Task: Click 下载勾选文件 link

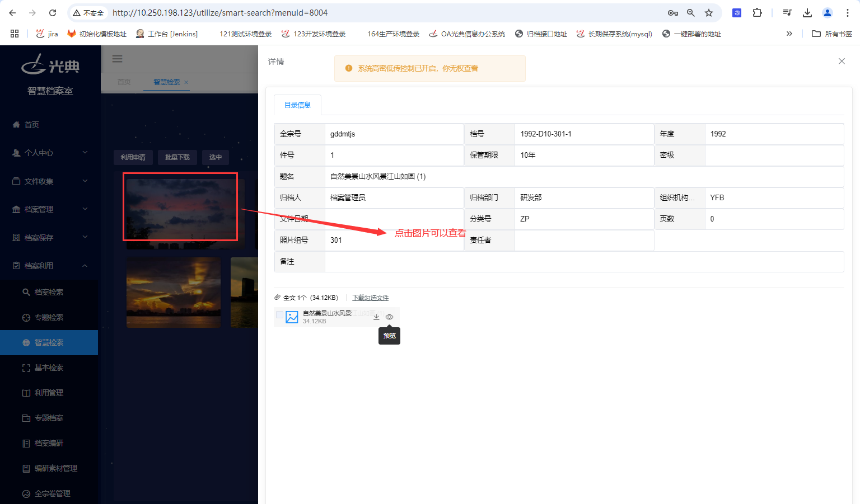Action: click(370, 298)
